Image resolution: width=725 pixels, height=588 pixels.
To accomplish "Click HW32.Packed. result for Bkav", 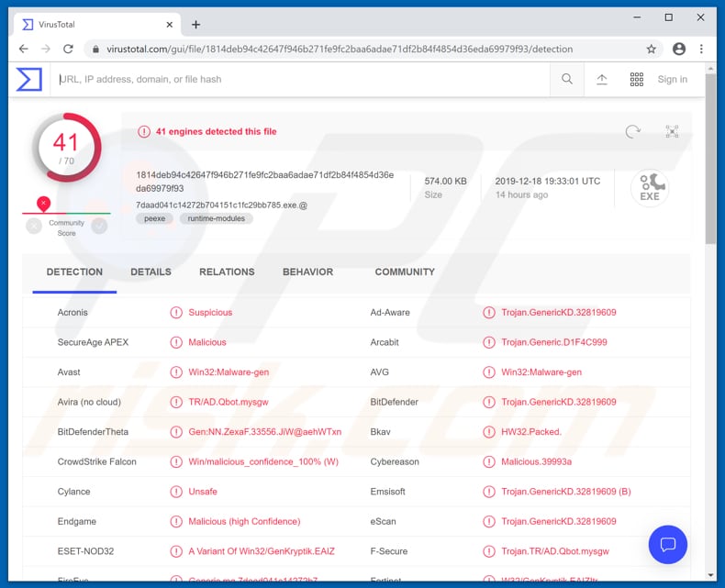I will click(531, 432).
